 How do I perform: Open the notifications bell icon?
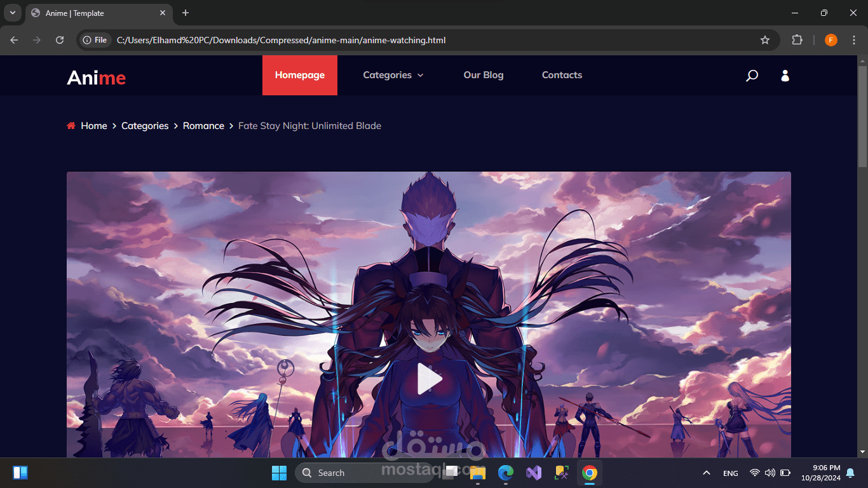coord(850,473)
